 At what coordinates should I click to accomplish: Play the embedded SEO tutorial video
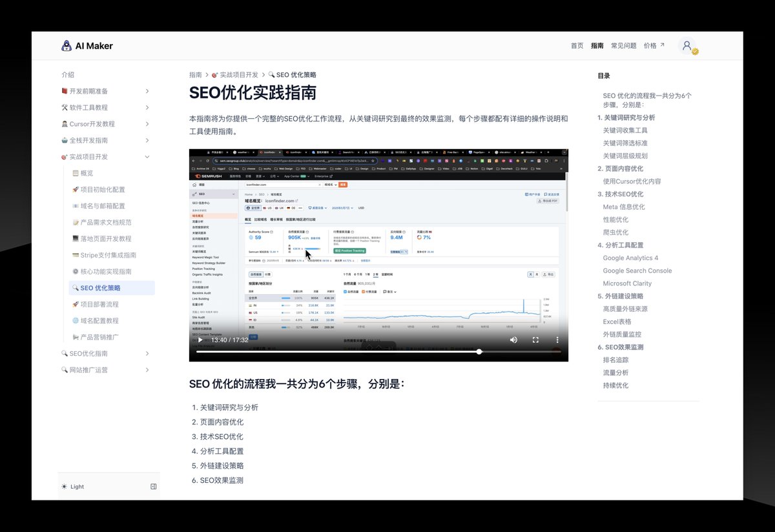pos(200,339)
